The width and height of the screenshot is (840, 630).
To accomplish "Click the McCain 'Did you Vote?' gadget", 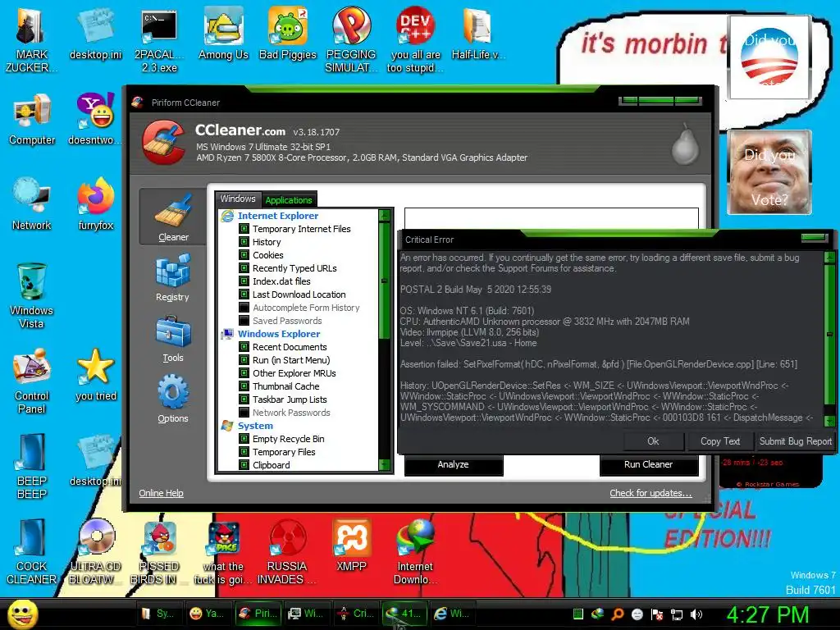I will coord(769,172).
